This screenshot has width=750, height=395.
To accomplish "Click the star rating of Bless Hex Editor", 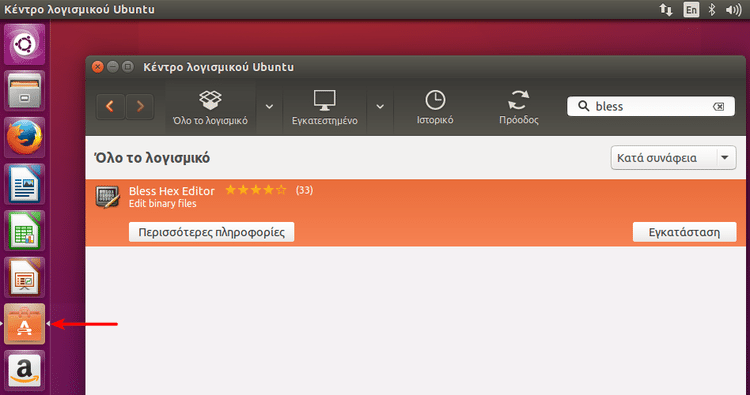I will pyautogui.click(x=256, y=190).
